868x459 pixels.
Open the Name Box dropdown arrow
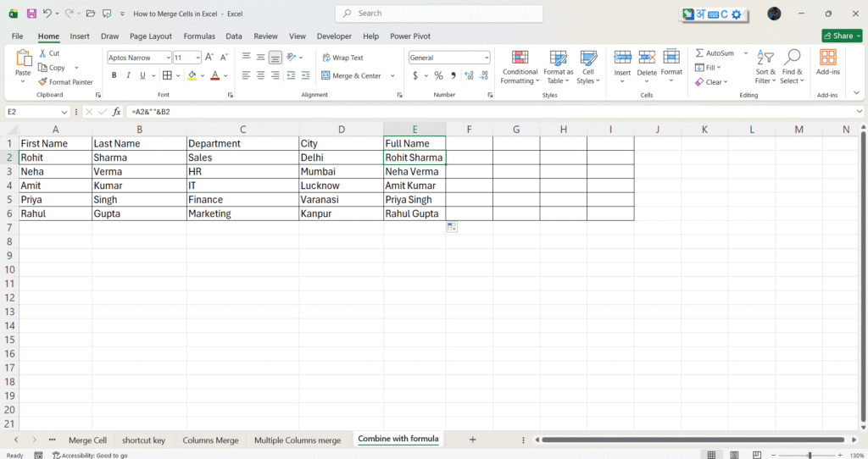click(64, 112)
